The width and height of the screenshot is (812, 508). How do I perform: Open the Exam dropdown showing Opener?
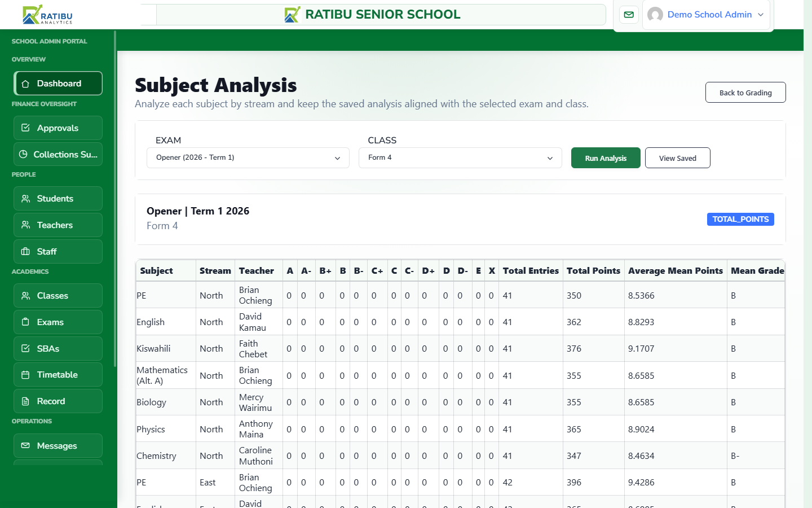pos(248,158)
